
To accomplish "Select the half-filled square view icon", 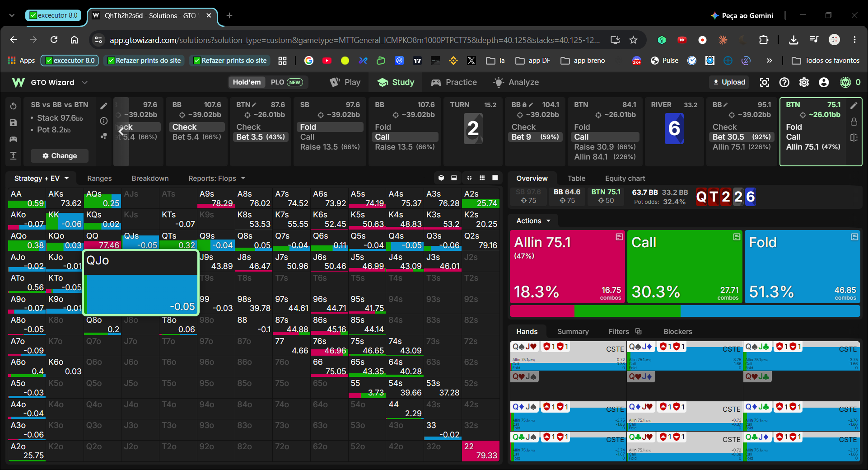I will pos(454,178).
